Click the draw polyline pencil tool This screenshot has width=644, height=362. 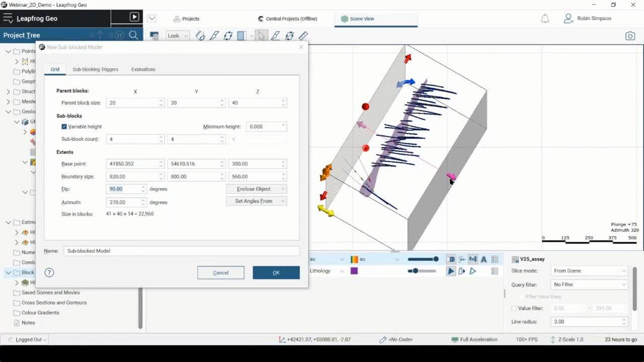click(275, 36)
